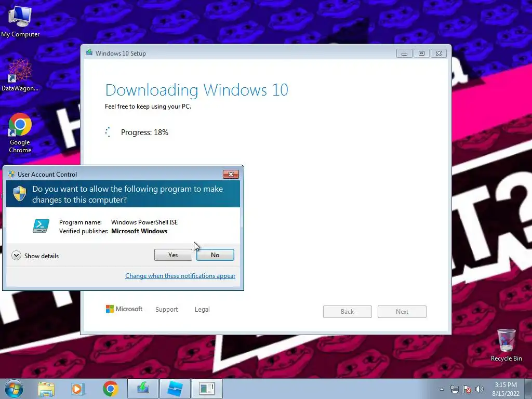
Task: Close the User Account Control dialog
Action: click(x=231, y=174)
